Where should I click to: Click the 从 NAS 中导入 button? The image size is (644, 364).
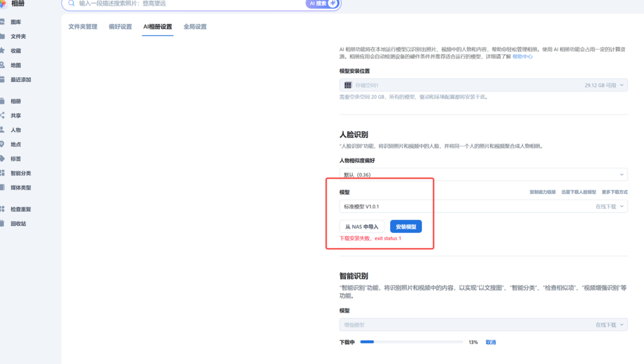click(x=361, y=227)
